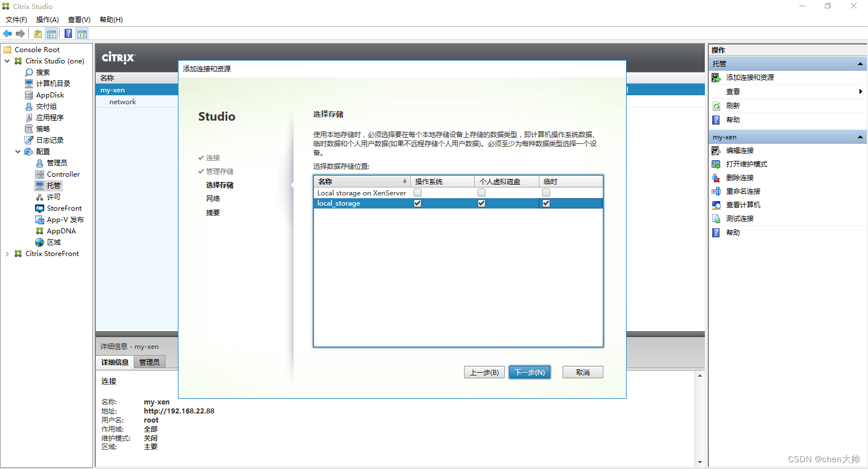Open the 查看 submenu arrow
This screenshot has height=469, width=868.
point(860,92)
